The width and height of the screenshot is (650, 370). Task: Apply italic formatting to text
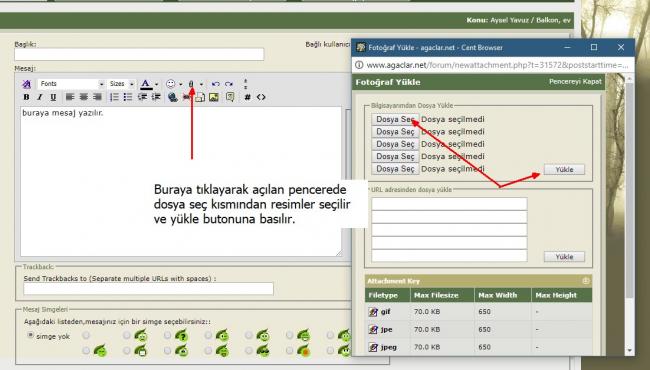(40, 97)
